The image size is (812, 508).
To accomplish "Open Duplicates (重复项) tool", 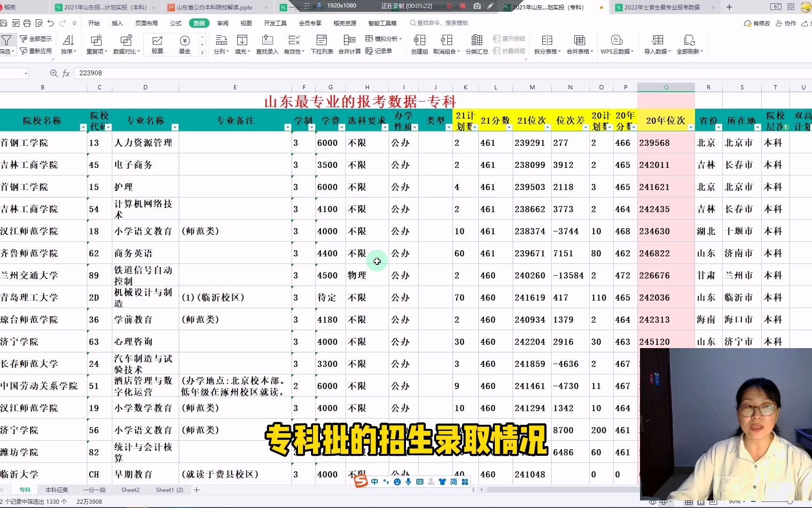I will pos(96,45).
